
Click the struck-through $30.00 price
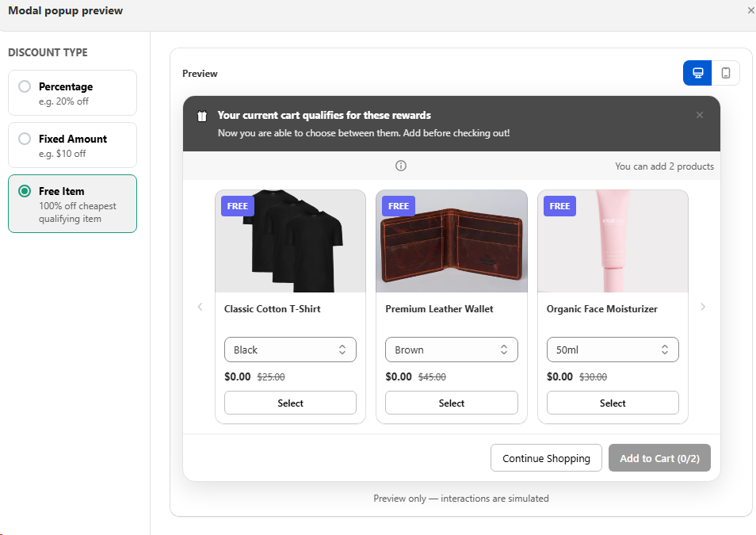click(x=593, y=376)
